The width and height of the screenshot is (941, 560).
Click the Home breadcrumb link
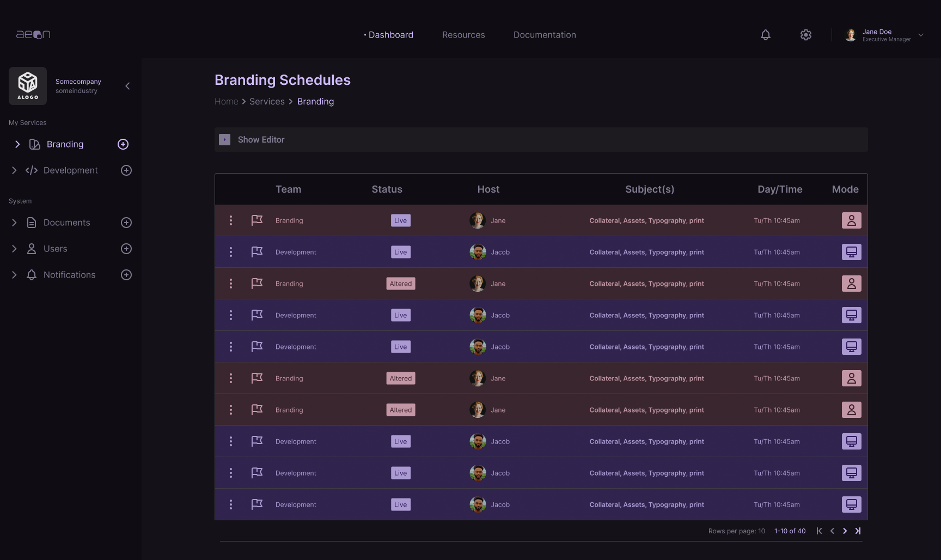[226, 101]
